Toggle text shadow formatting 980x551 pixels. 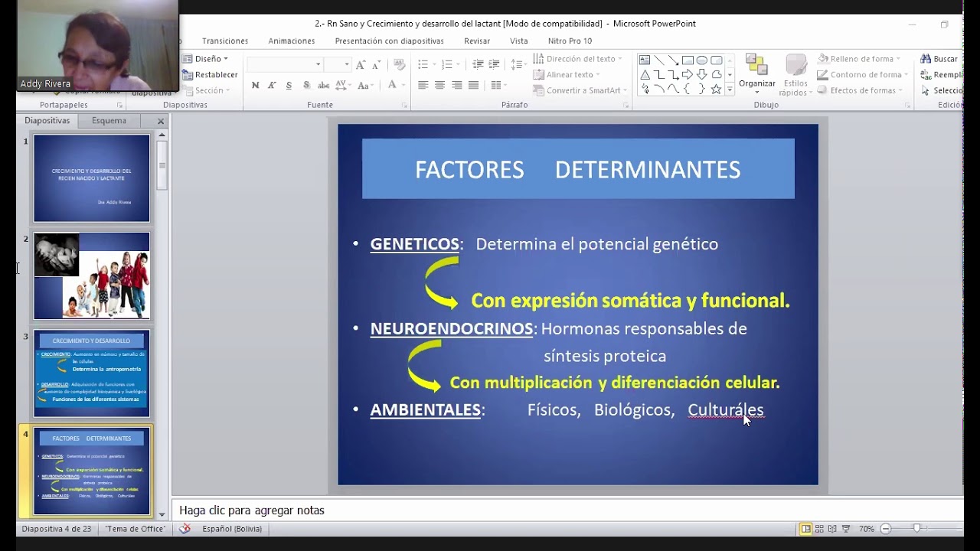click(x=306, y=85)
